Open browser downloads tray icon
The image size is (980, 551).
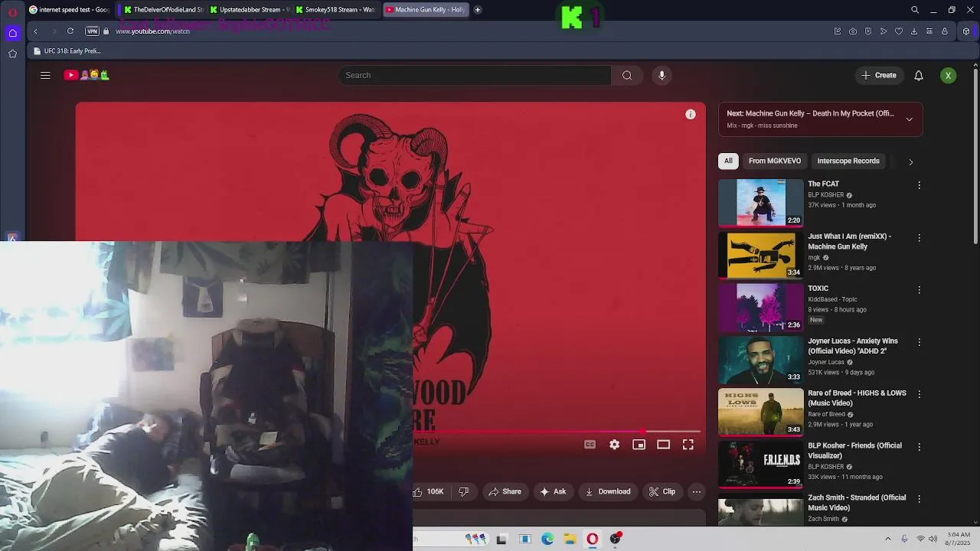point(914,31)
